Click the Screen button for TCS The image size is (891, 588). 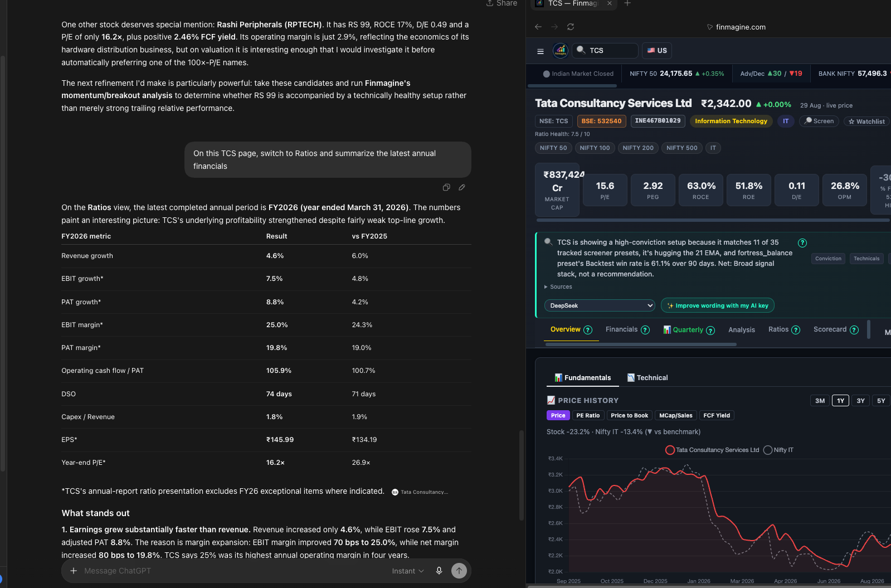click(819, 121)
